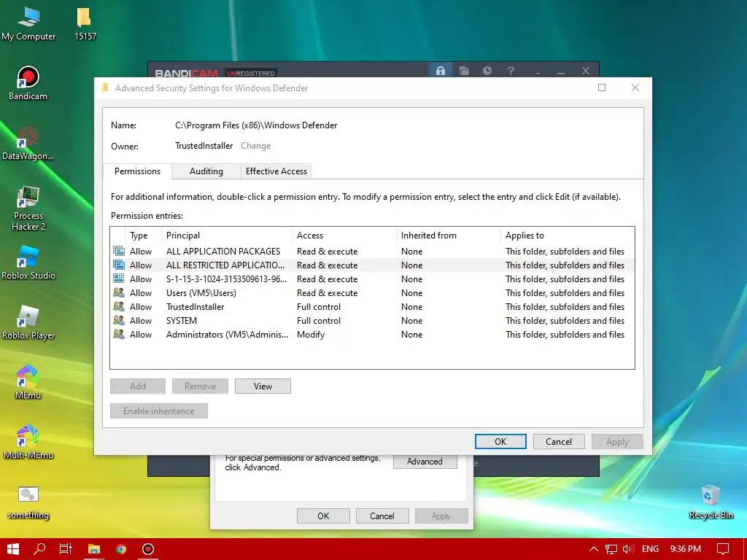Open network icon in system tray
Viewport: 747px width, 560px height.
pyautogui.click(x=611, y=549)
